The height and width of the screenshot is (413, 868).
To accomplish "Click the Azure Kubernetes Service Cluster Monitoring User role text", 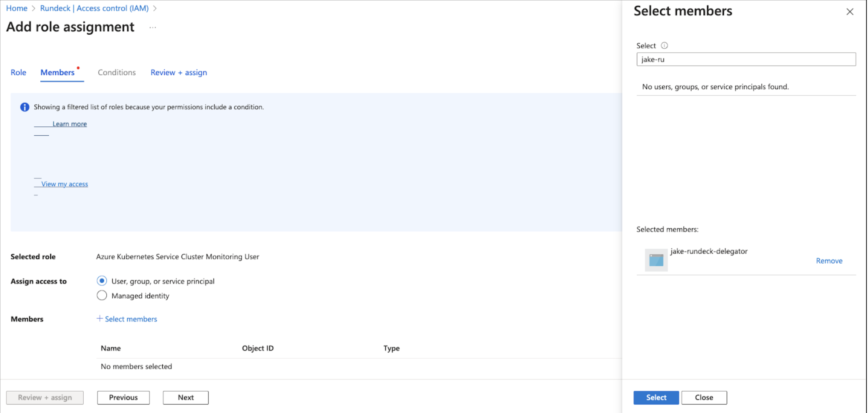I will (178, 256).
